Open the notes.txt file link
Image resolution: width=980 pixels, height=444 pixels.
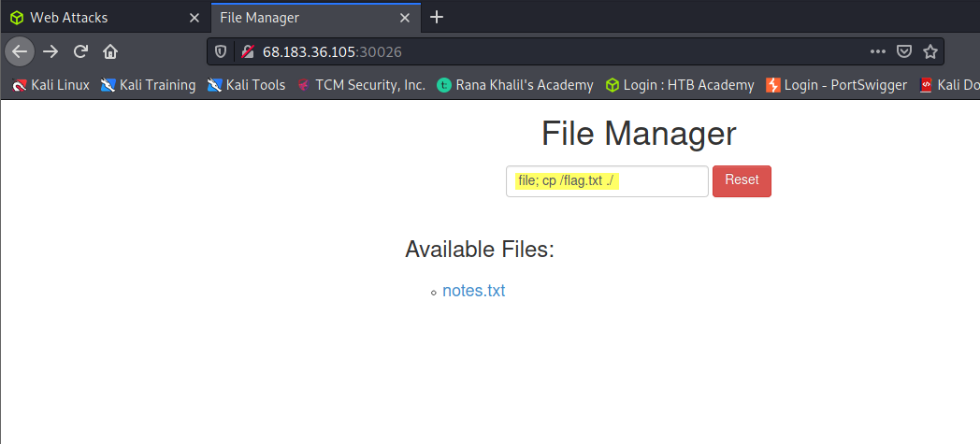474,291
